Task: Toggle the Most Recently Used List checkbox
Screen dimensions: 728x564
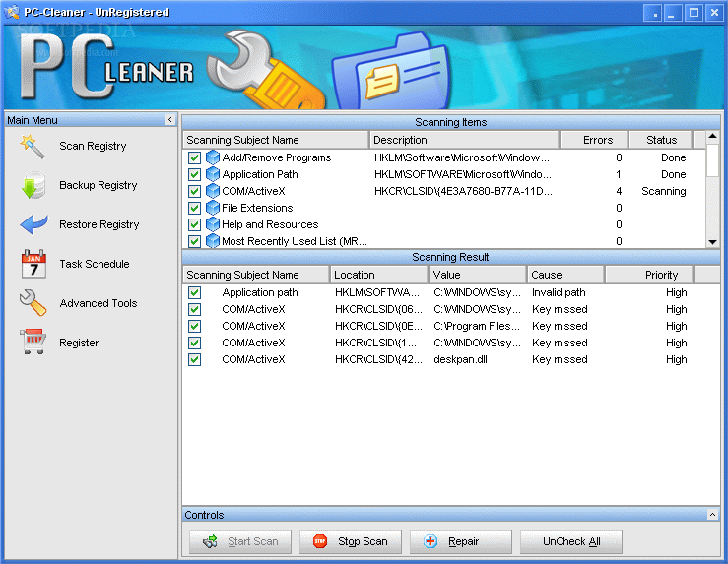Action: click(x=194, y=241)
